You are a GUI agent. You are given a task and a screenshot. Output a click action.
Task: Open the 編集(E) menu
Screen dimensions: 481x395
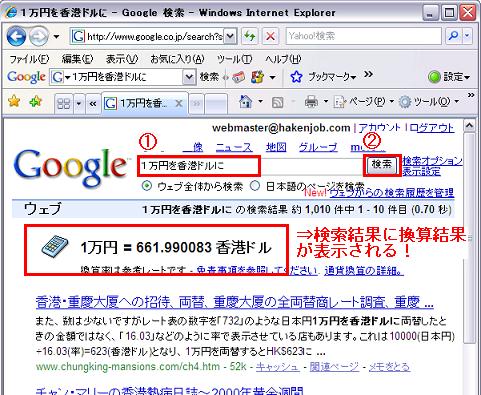(x=77, y=59)
